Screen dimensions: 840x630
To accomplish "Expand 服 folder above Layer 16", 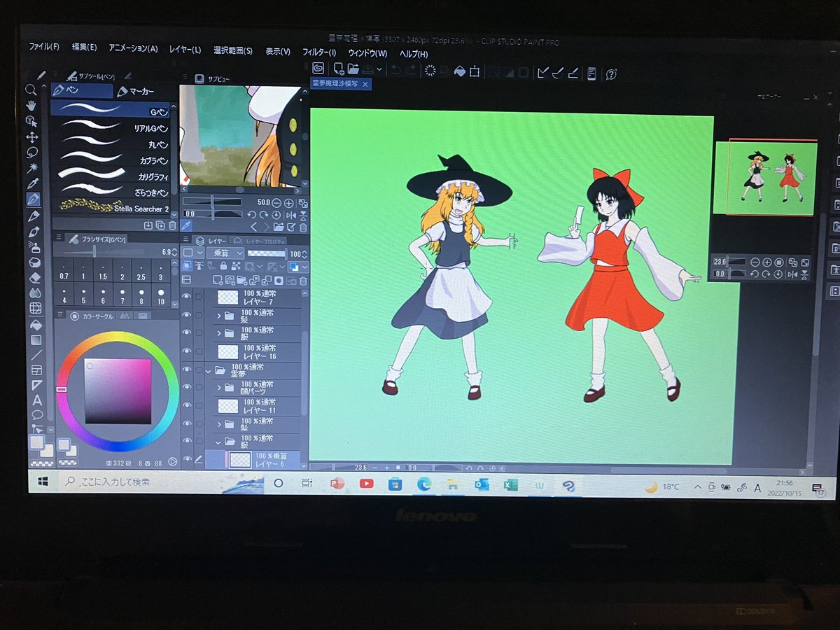I will pos(219,333).
